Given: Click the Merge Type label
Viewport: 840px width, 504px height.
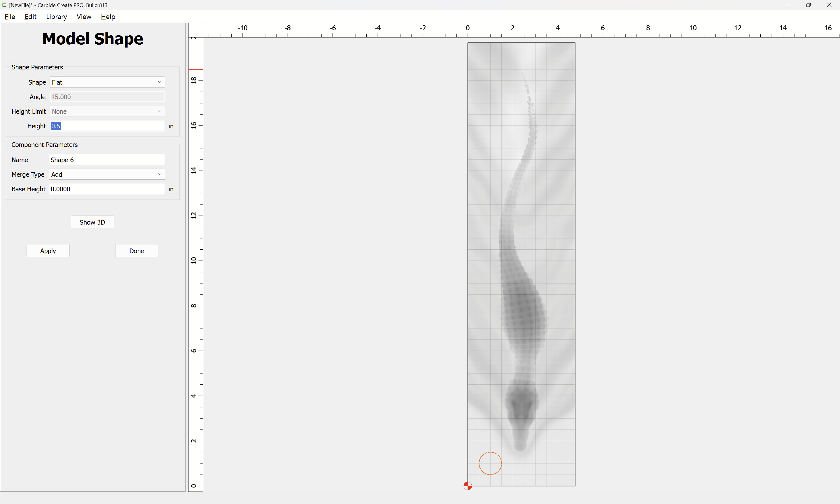Looking at the screenshot, I should click(28, 174).
